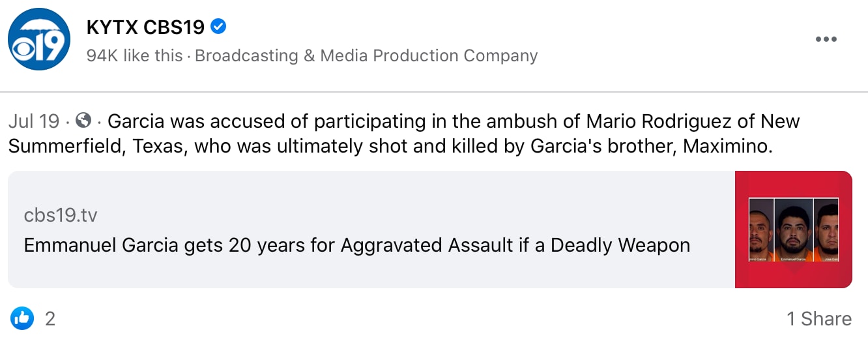The height and width of the screenshot is (343, 868).
Task: Click the blue verified badge checkmark
Action: 220,27
